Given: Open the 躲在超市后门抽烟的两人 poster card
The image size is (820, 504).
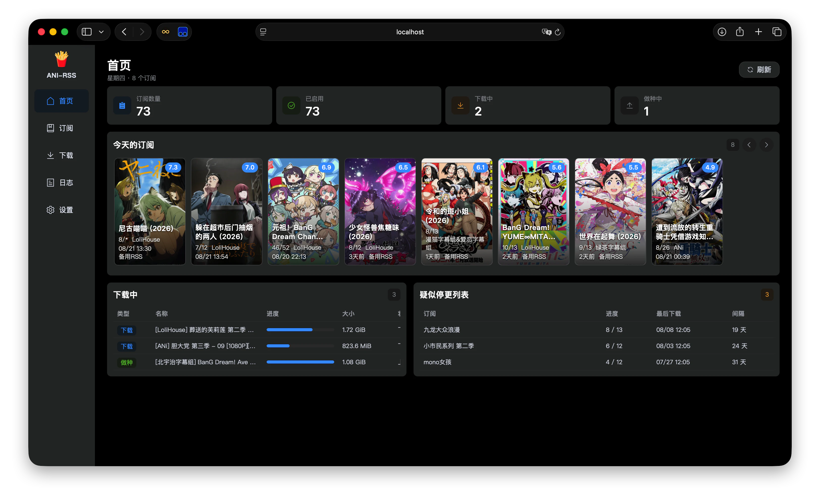Looking at the screenshot, I should coord(226,212).
